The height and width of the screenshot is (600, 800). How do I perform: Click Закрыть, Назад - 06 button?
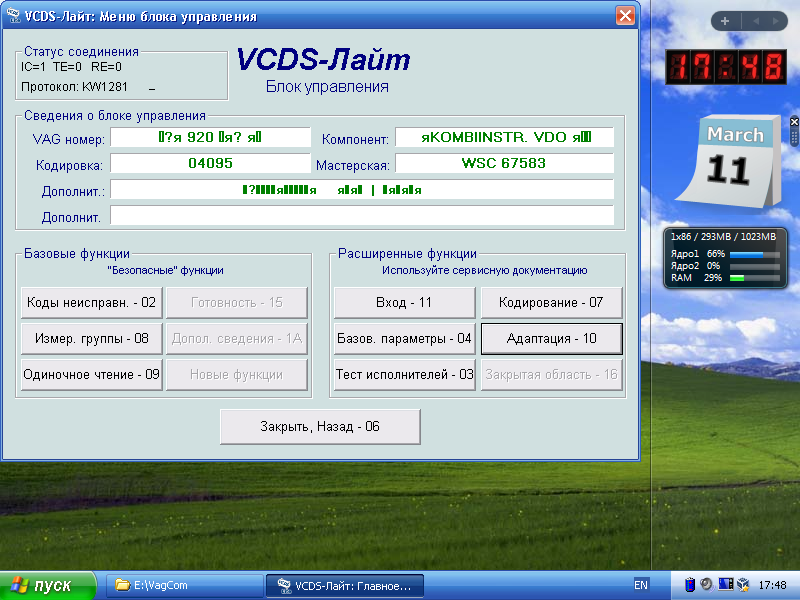point(320,427)
